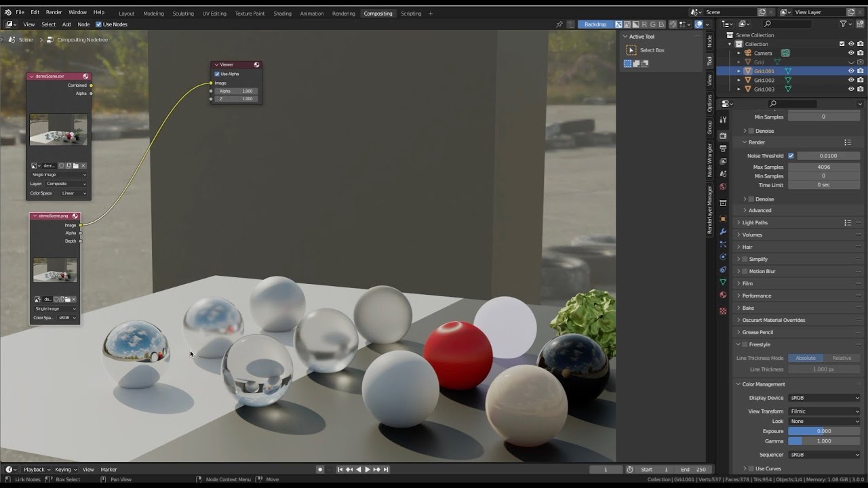Image resolution: width=868 pixels, height=488 pixels.
Task: Open the View Transform Filmic dropdown
Action: (825, 411)
